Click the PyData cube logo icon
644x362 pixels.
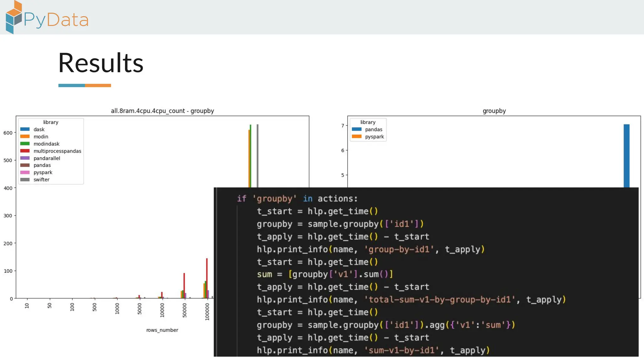pos(14,17)
